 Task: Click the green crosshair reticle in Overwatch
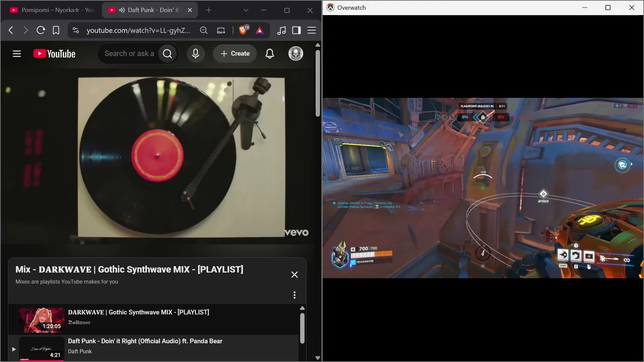tap(483, 188)
